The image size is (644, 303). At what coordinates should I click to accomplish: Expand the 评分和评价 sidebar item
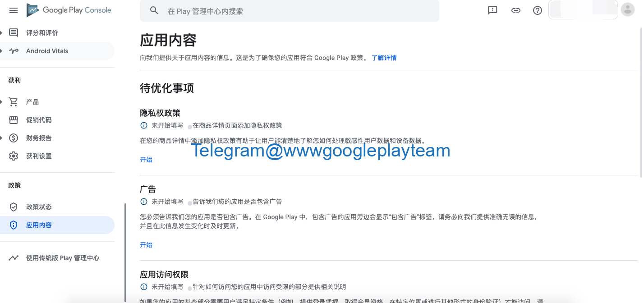click(x=1, y=33)
